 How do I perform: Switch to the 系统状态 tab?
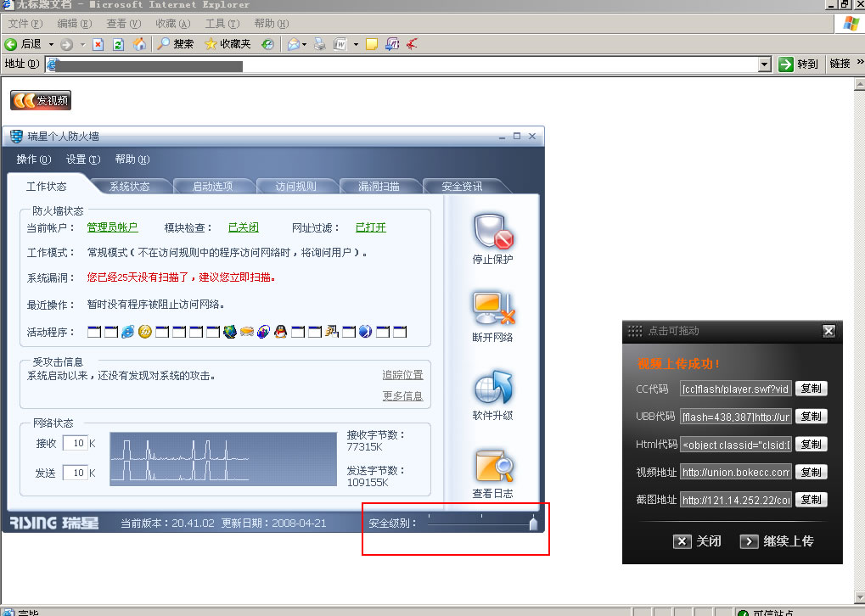(130, 187)
